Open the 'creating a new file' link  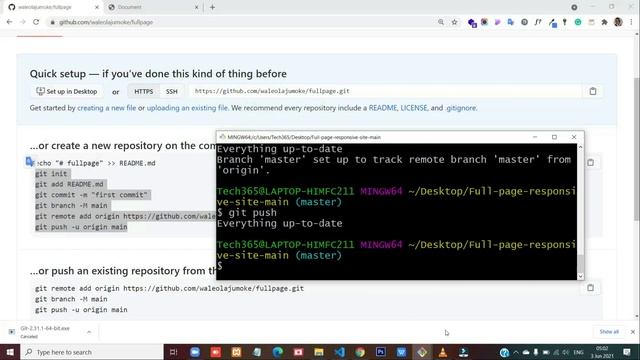pyautogui.click(x=107, y=108)
